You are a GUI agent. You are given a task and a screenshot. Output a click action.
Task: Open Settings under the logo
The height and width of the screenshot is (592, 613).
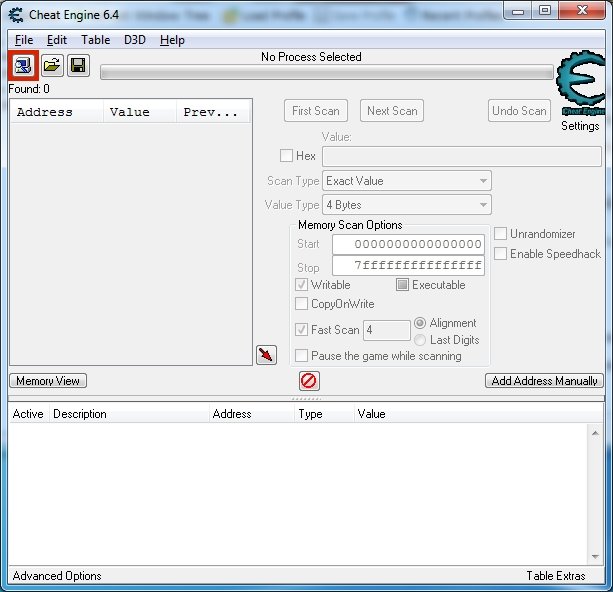(580, 126)
